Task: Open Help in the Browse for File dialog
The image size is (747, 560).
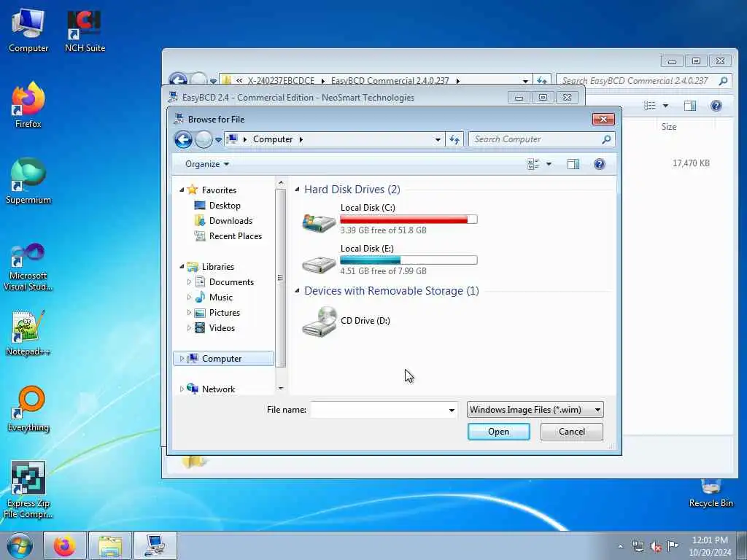Action: (600, 164)
